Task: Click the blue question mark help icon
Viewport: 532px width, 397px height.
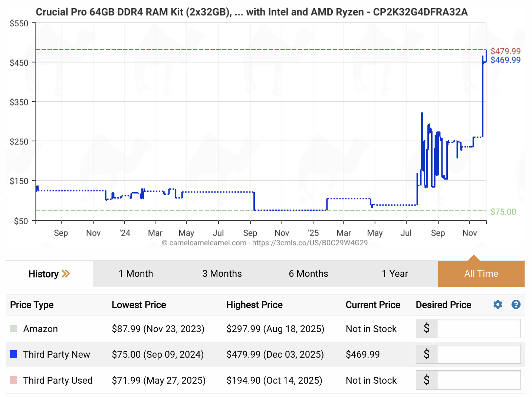Action: point(516,305)
